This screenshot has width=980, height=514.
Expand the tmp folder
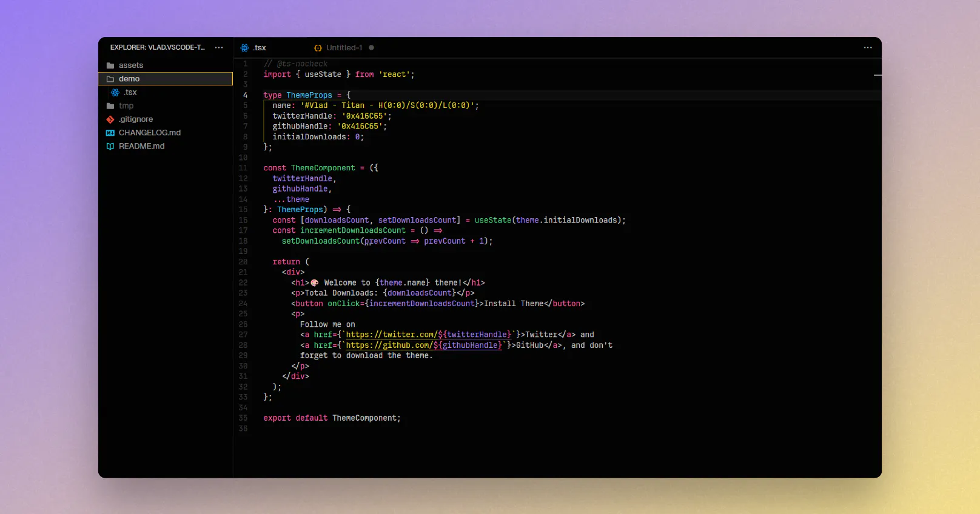(166, 105)
